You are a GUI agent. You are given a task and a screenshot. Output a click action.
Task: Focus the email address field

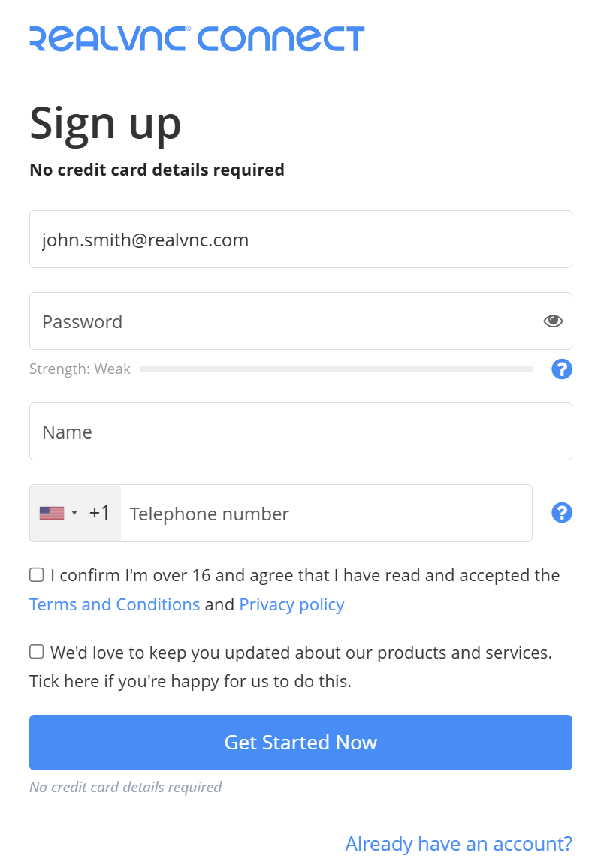tap(300, 240)
